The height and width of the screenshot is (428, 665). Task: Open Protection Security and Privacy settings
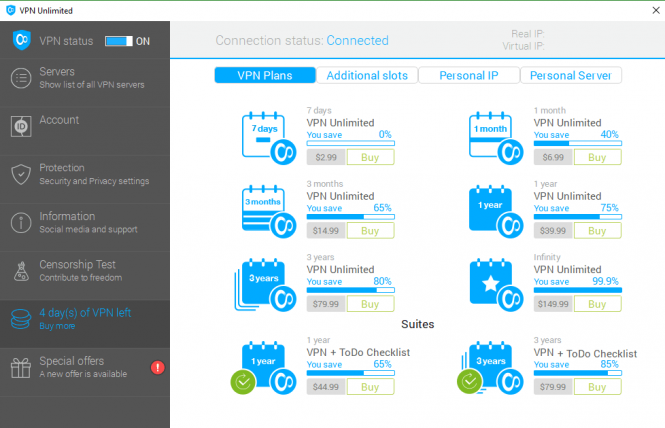85,179
